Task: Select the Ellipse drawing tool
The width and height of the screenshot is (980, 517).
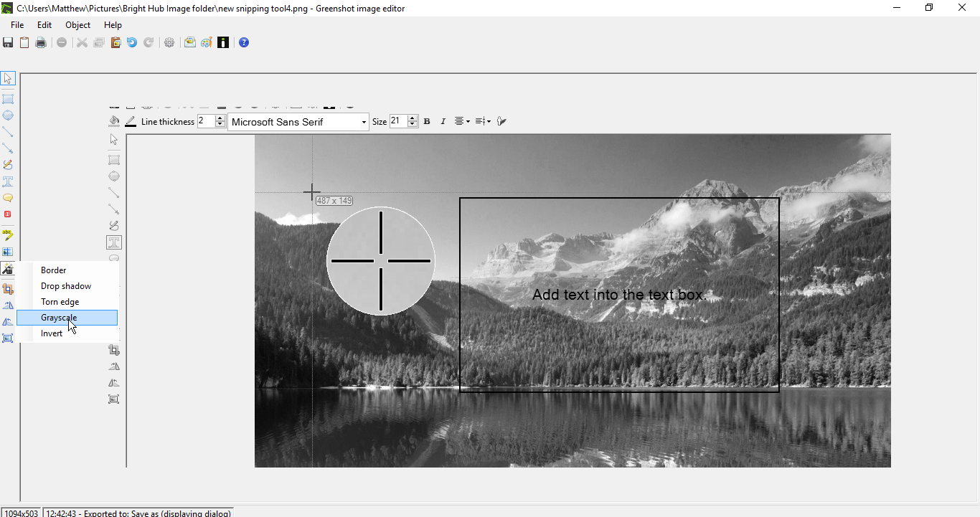Action: click(x=8, y=115)
